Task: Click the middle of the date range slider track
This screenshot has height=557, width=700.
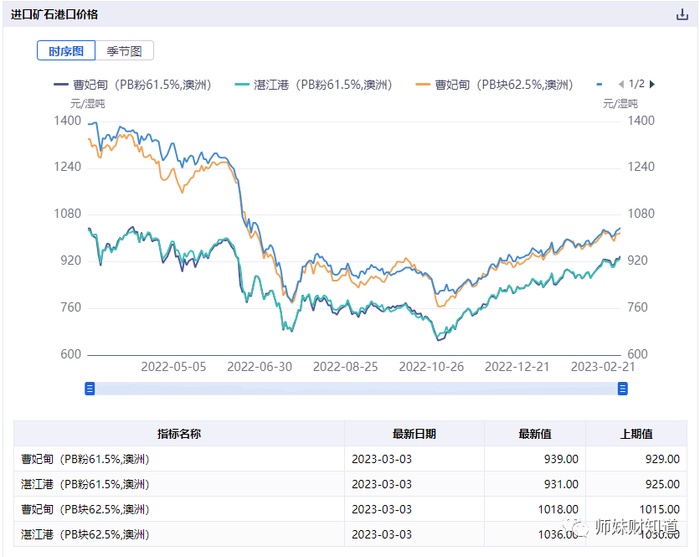Action: click(x=356, y=388)
